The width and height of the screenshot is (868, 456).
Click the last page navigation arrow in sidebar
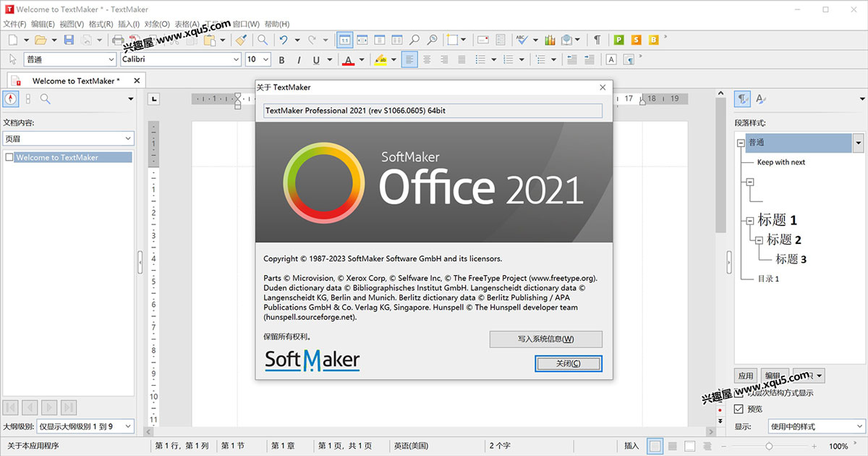click(69, 408)
